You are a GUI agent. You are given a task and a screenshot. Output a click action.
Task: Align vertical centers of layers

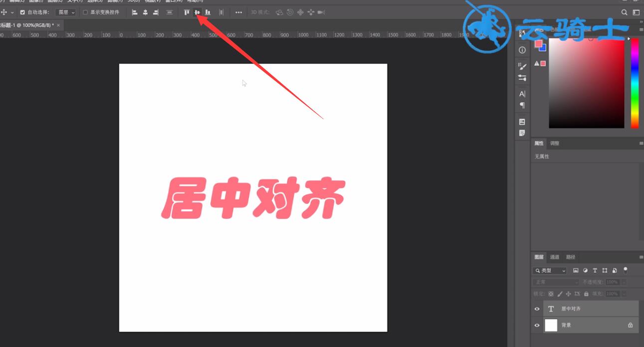click(197, 12)
